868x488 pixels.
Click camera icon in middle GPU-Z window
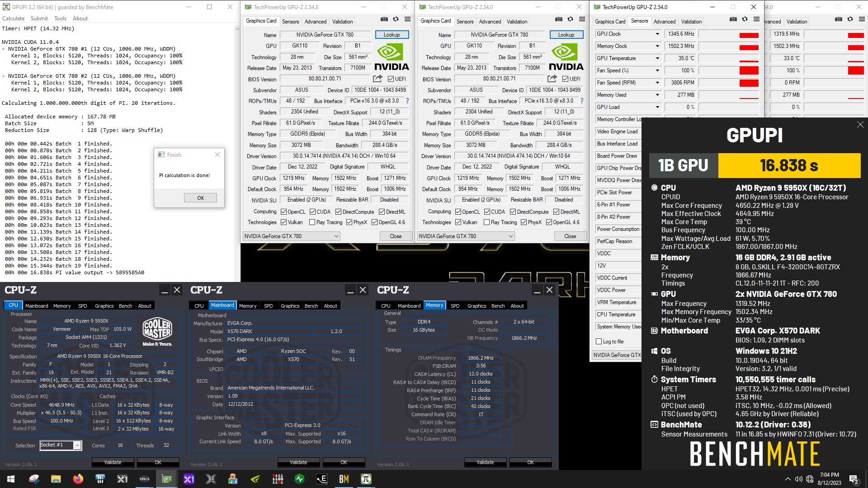[x=558, y=19]
